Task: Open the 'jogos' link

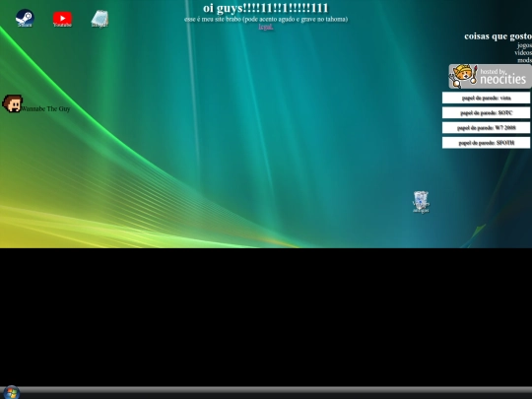Action: coord(524,45)
